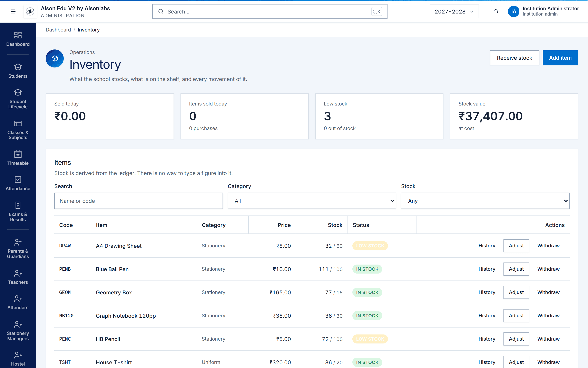
Task: Click the blue Inventory box icon
Action: tap(55, 58)
